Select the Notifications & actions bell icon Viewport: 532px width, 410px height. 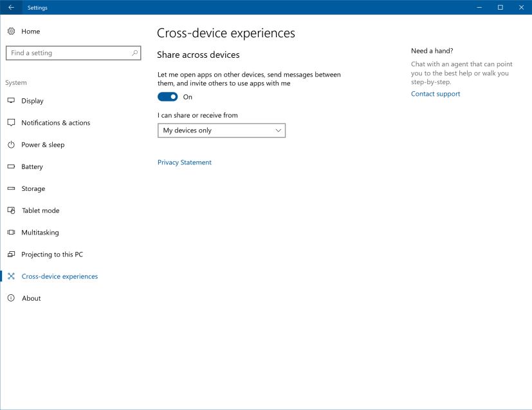(11, 123)
